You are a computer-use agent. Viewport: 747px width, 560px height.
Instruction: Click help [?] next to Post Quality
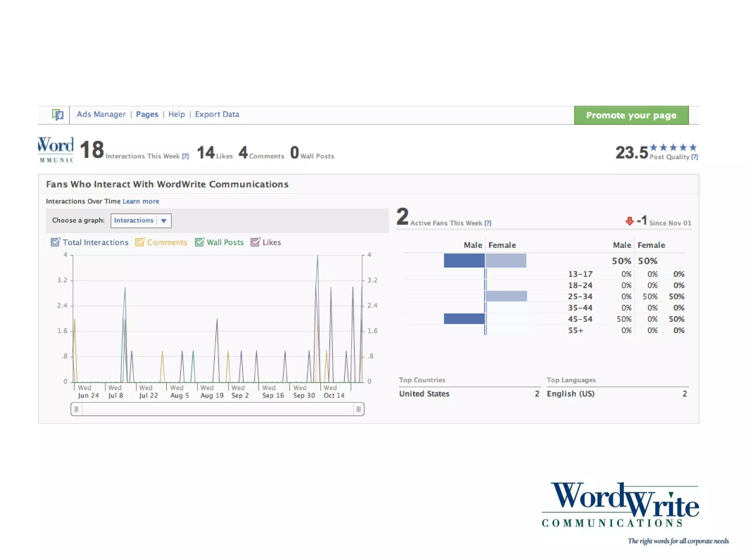coord(694,157)
